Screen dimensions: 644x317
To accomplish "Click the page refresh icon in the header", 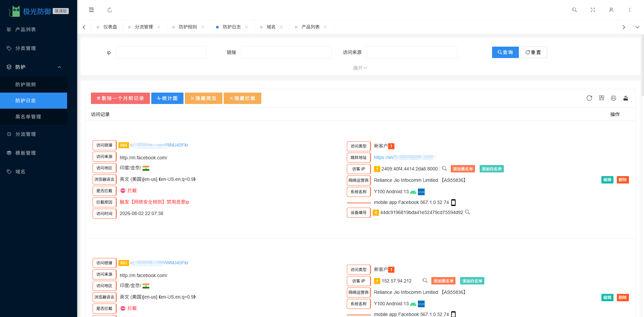I will (110, 10).
